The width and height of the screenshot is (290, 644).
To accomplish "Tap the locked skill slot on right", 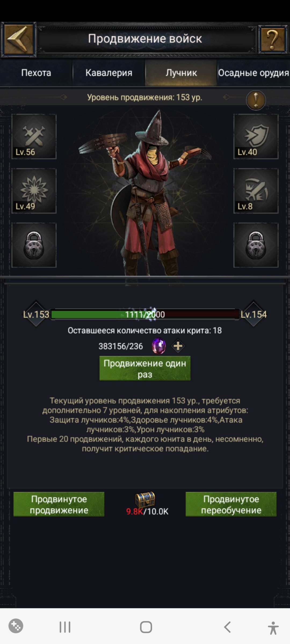I will click(256, 245).
